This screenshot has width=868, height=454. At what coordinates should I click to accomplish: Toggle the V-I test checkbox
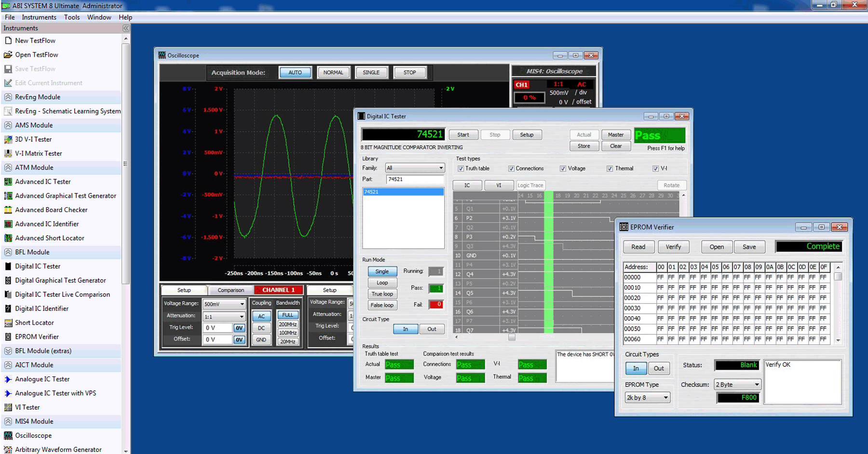tap(656, 169)
